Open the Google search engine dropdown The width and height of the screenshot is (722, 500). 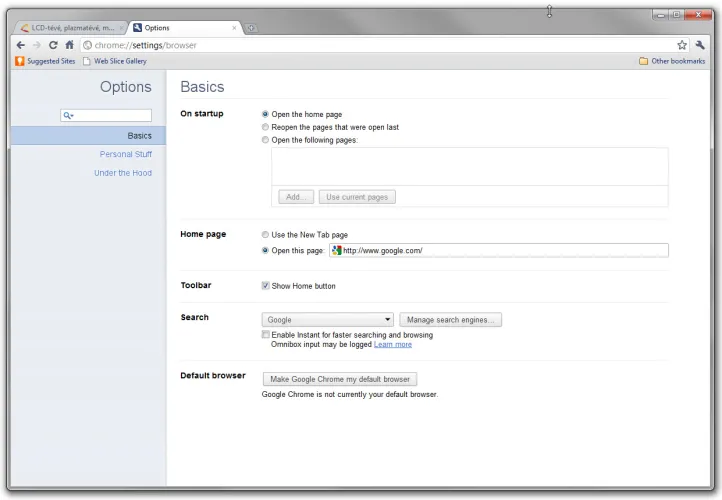tap(327, 320)
